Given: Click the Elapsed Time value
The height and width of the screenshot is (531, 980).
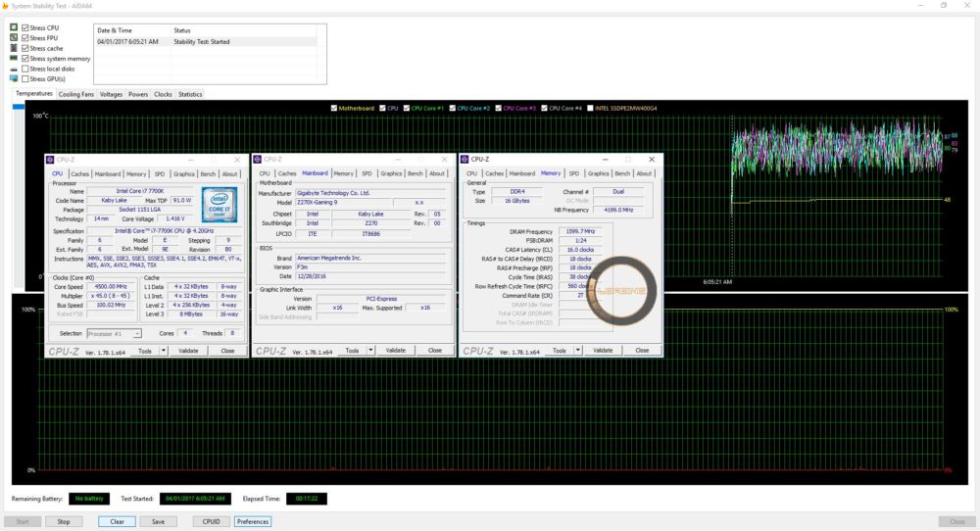Looking at the screenshot, I should point(306,499).
